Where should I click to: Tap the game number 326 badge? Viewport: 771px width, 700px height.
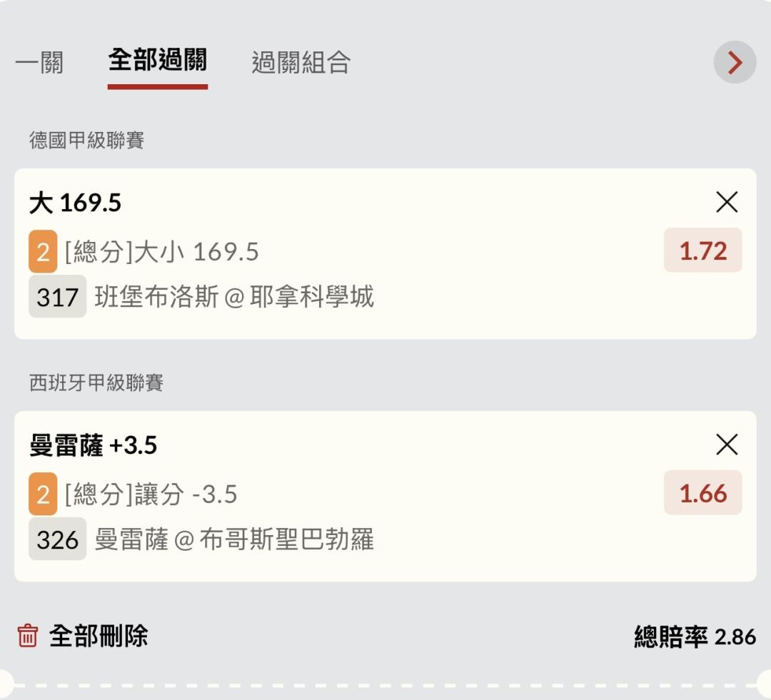57,539
